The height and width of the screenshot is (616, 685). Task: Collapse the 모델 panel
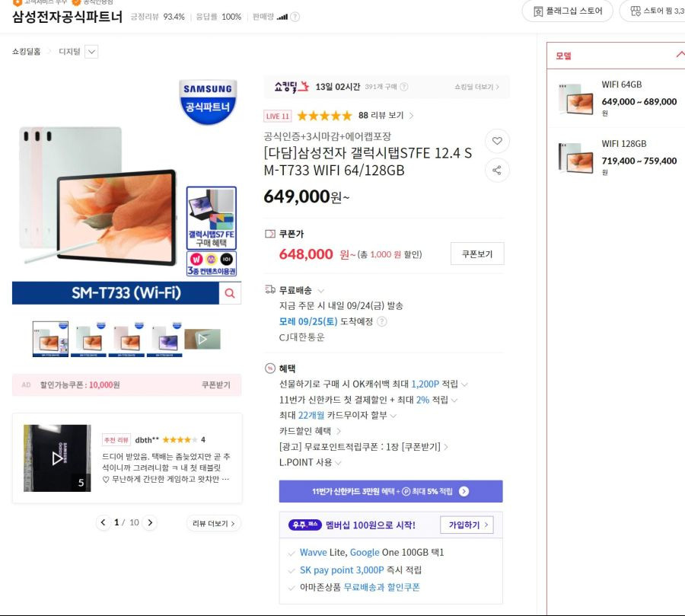point(680,55)
